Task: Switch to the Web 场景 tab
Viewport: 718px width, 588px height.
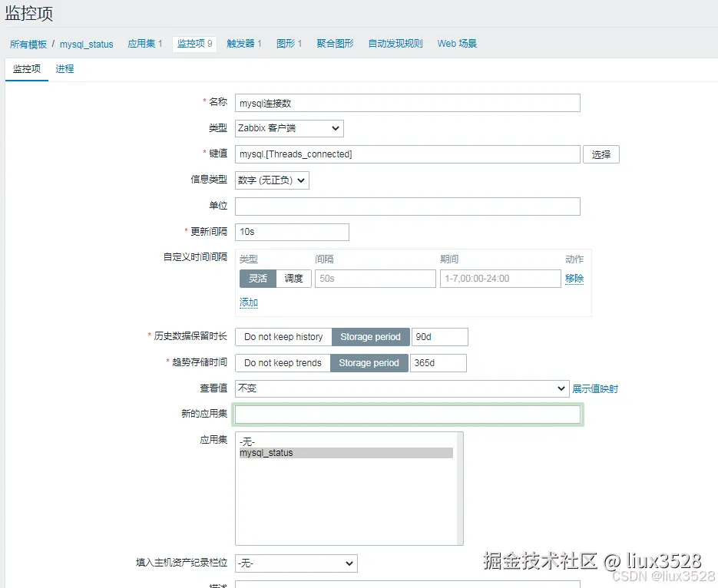Action: tap(457, 44)
